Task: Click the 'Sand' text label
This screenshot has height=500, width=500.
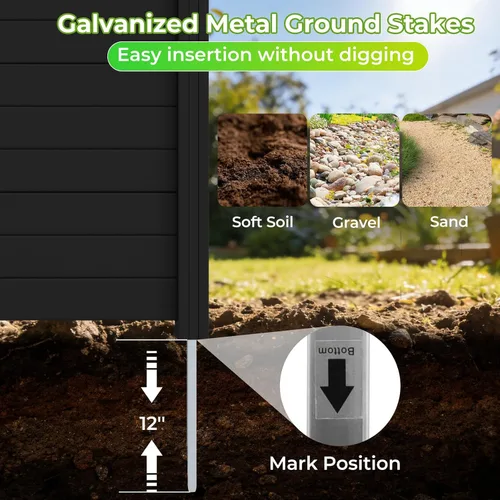Action: (449, 222)
